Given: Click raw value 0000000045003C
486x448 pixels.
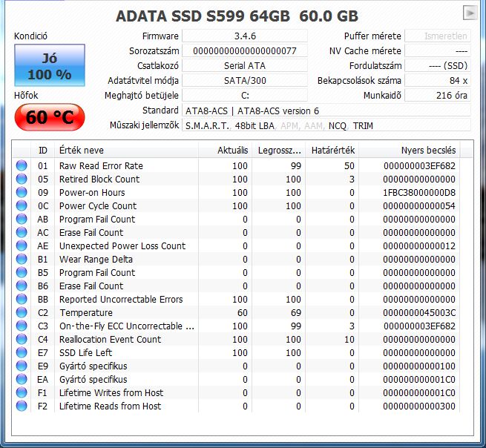Looking at the screenshot, I should coord(419,312).
